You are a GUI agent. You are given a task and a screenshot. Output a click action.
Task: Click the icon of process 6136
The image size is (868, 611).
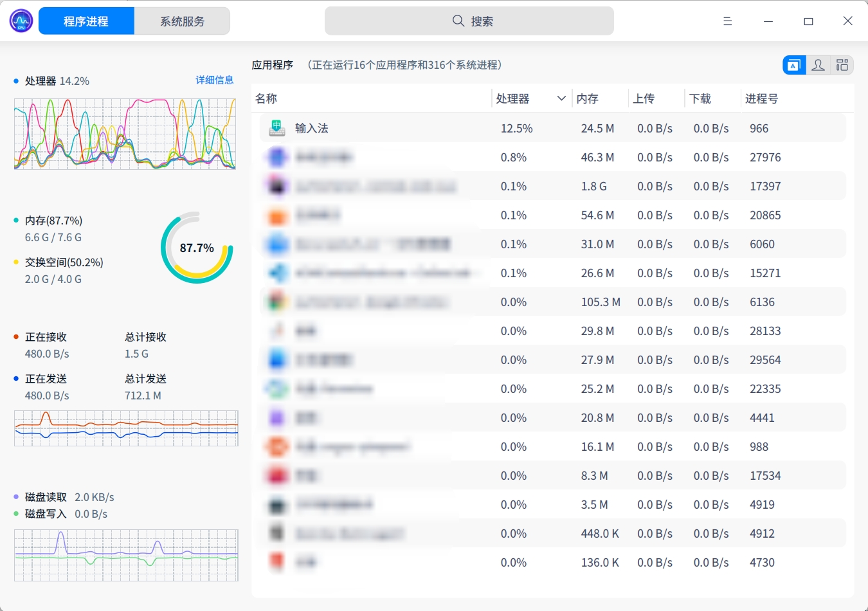tap(277, 302)
